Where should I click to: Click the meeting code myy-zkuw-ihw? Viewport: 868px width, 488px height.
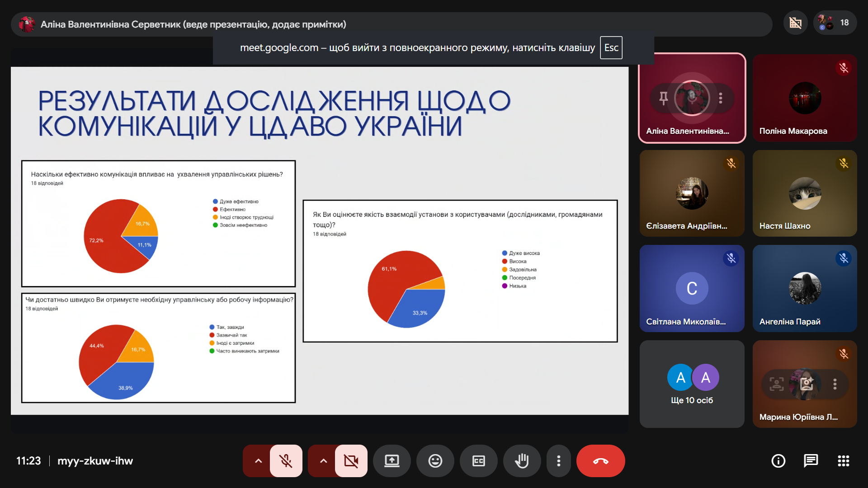click(x=95, y=461)
